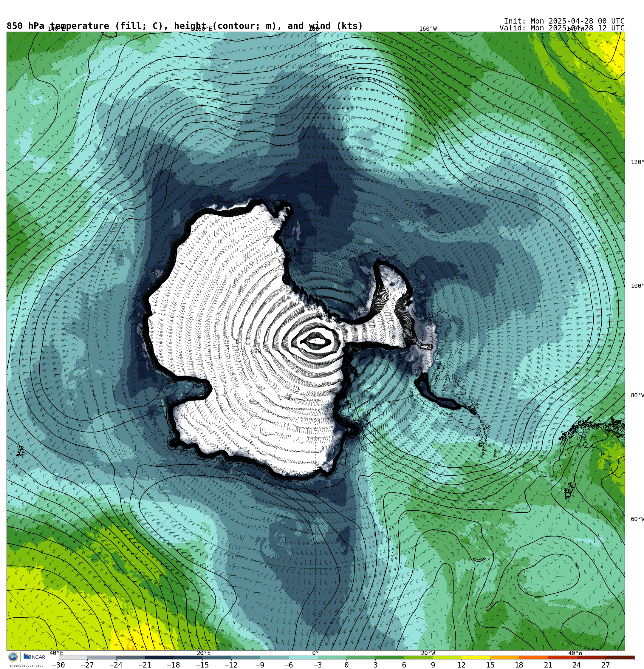Select the Valid 12 UTC timestamp line
The height and width of the screenshot is (669, 644).
point(562,28)
